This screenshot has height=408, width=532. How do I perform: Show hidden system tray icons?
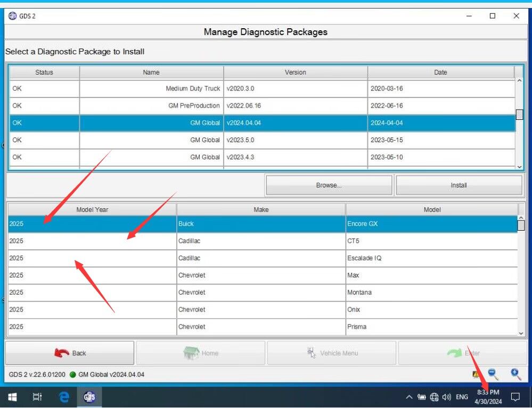409,397
